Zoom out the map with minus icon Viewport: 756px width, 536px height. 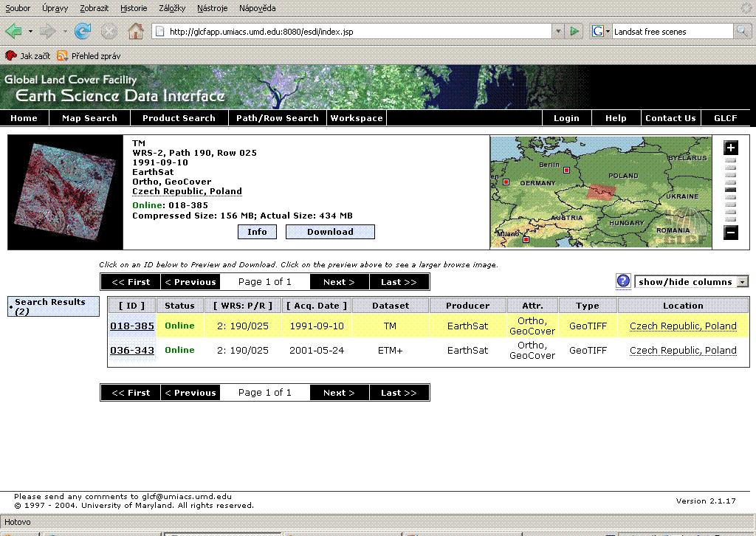coord(731,233)
